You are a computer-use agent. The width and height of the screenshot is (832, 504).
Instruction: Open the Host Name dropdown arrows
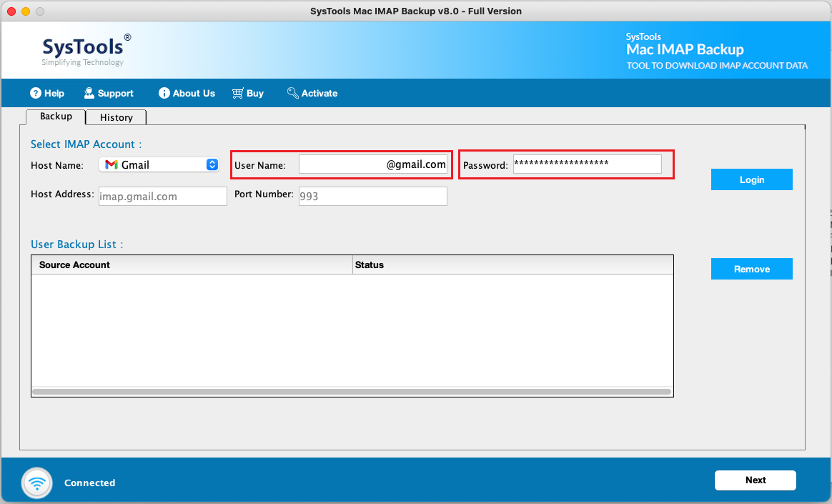(212, 165)
